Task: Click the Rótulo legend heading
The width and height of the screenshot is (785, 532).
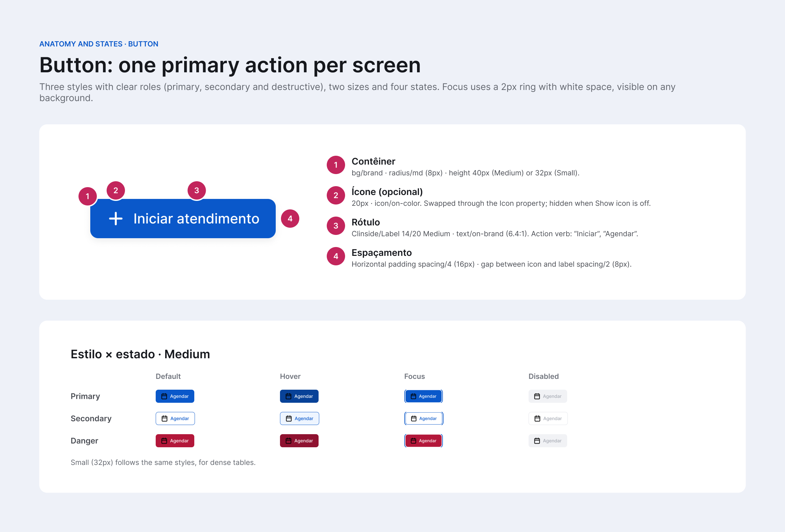Action: 366,222
